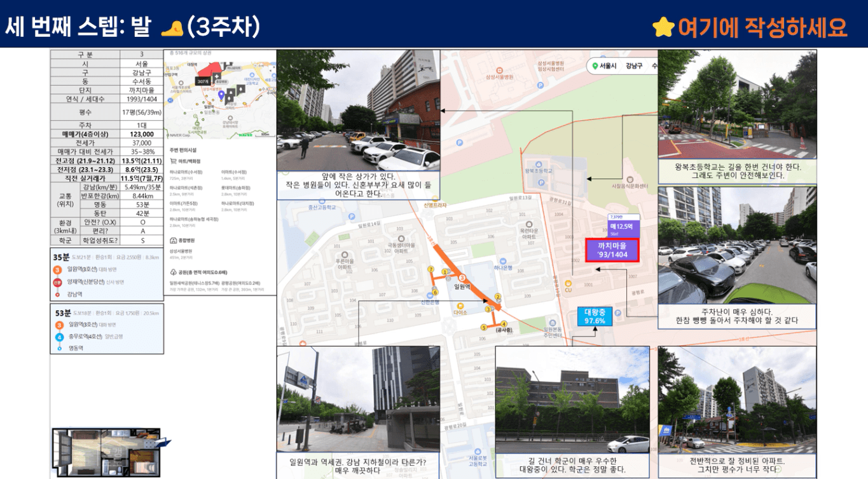Select the 1993/1404 table cell
The width and height of the screenshot is (868, 479).
pyautogui.click(x=142, y=98)
